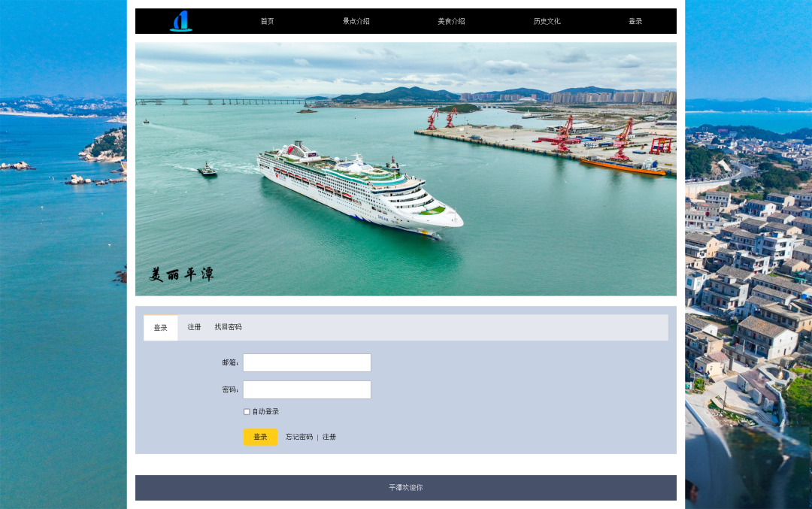Screen dimensions: 812x509
Task: Click into the 密码 input field
Action: coord(307,389)
